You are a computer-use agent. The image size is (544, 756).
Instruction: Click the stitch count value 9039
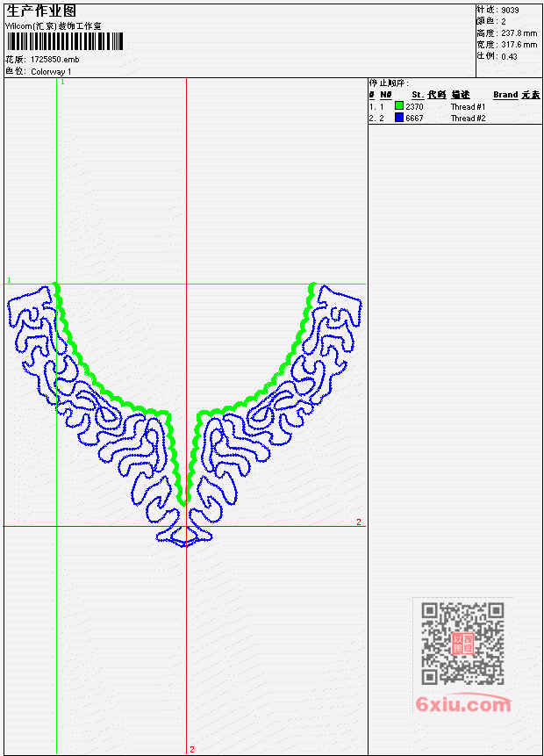[x=510, y=10]
